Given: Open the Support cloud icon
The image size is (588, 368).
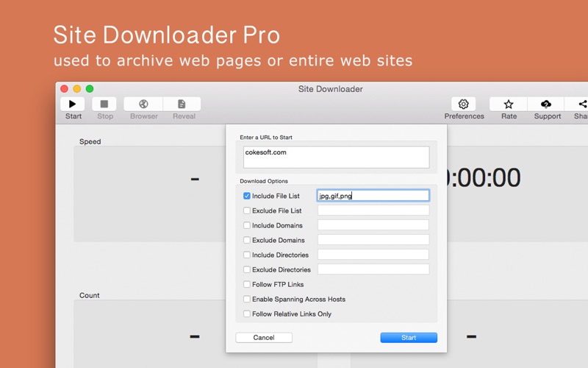Looking at the screenshot, I should click(546, 104).
